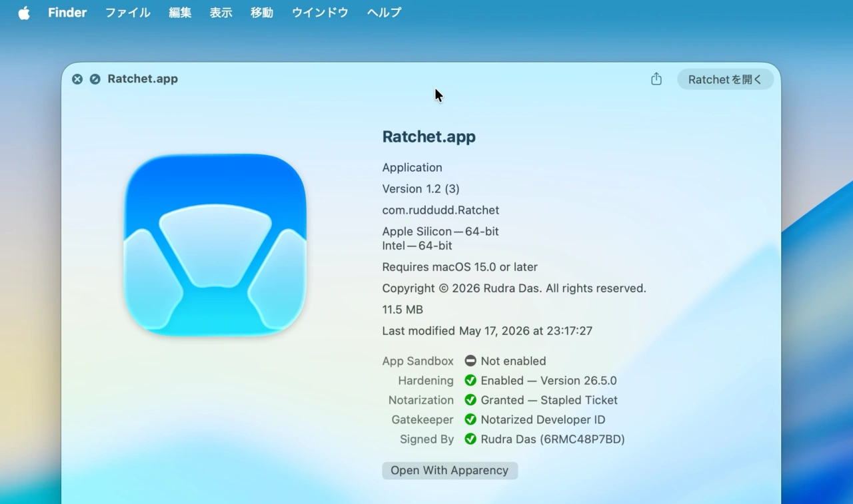Click Rudra Das (6RMC48P7BD) signer text
Screen dimensions: 853x504
pos(553,439)
